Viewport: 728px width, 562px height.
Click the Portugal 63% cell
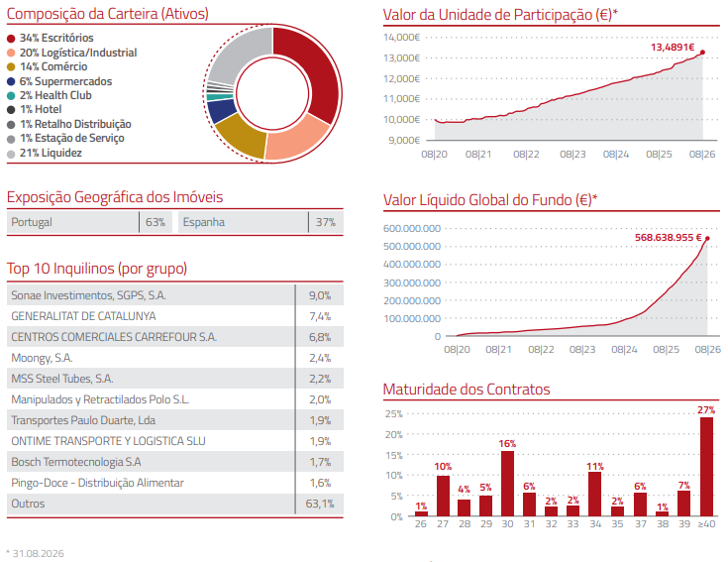pyautogui.click(x=89, y=222)
